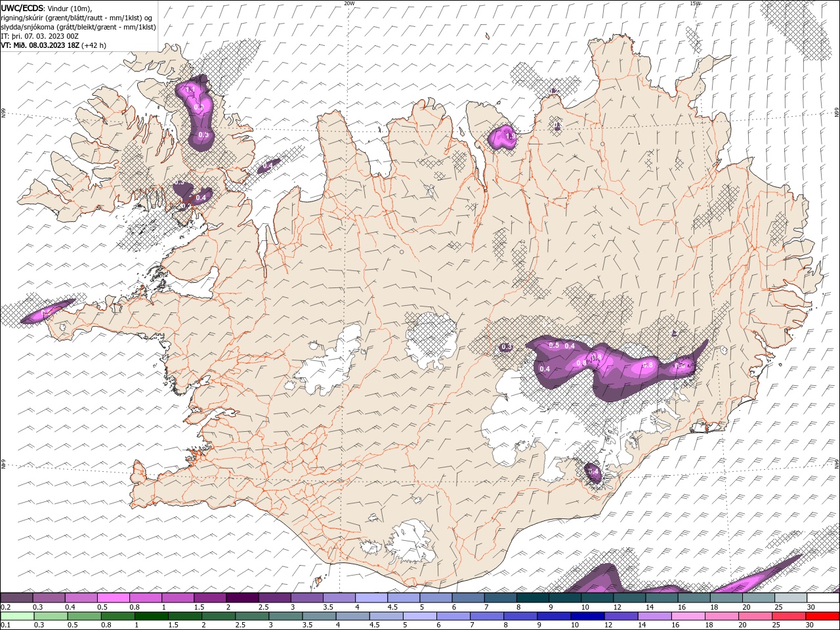Pick the 0.4 orchid swatch in the snow scale
Image resolution: width=840 pixels, height=630 pixels.
[81, 597]
